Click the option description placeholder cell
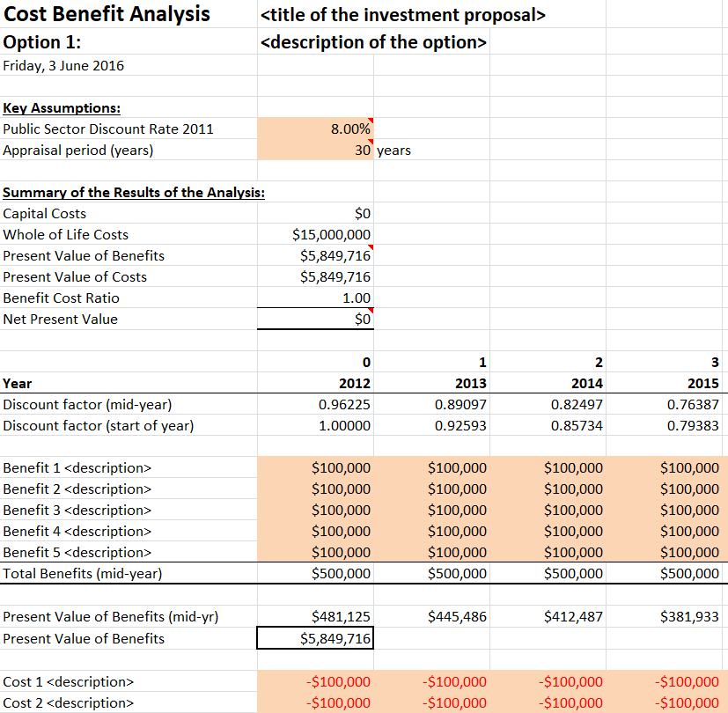 pyautogui.click(x=374, y=43)
